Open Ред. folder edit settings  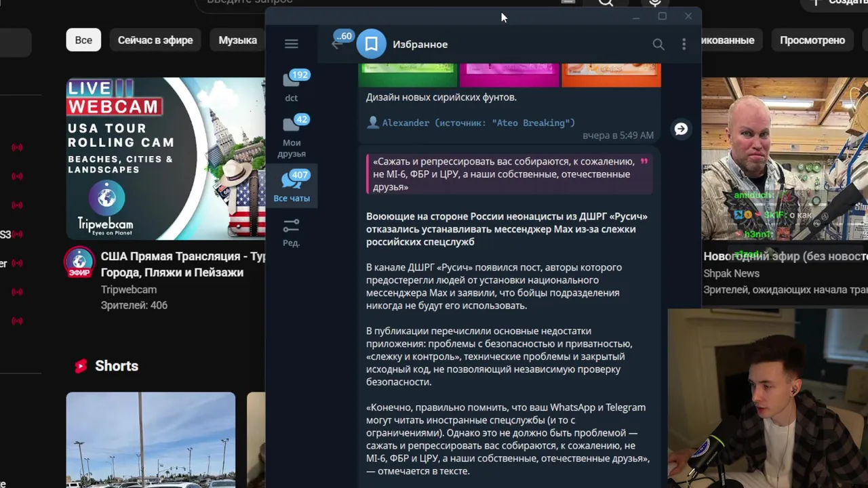(x=292, y=232)
